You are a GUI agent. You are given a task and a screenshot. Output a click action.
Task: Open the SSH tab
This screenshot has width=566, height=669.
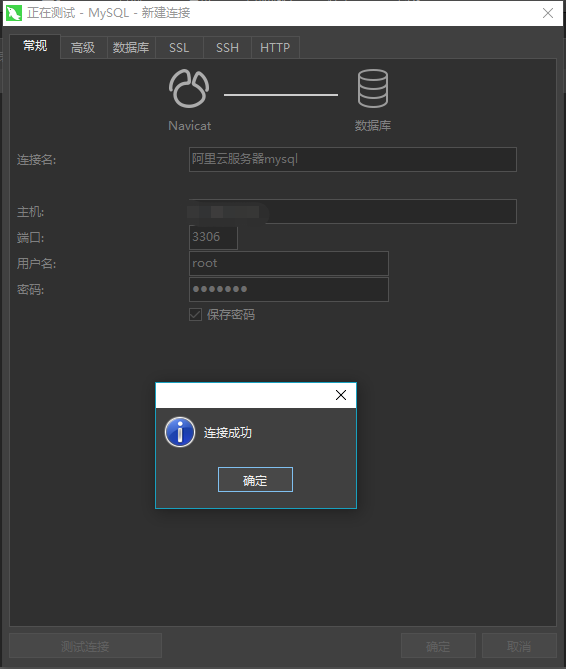[227, 47]
